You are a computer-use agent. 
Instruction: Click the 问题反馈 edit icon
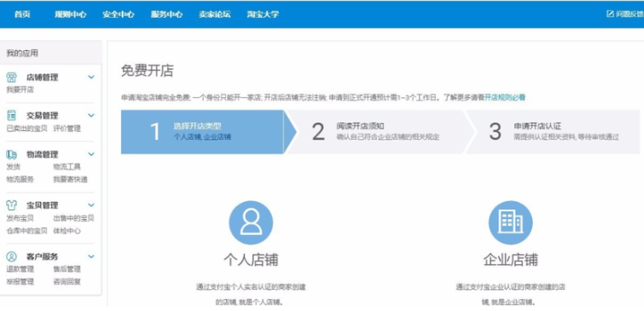pyautogui.click(x=610, y=14)
